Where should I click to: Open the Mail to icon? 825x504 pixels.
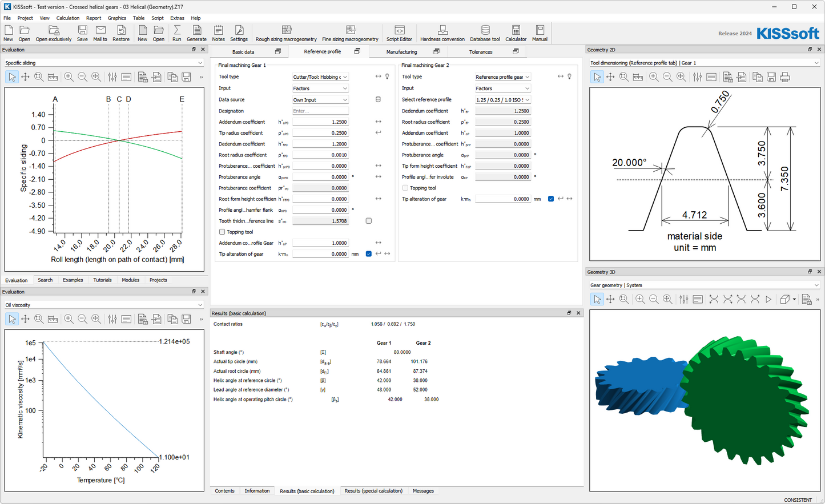[x=100, y=33]
